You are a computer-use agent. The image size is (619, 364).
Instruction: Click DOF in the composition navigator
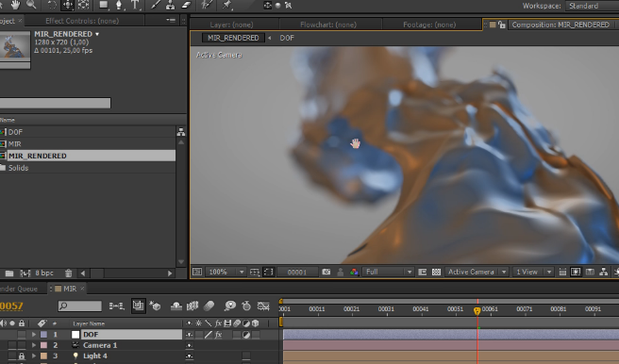[x=287, y=38]
